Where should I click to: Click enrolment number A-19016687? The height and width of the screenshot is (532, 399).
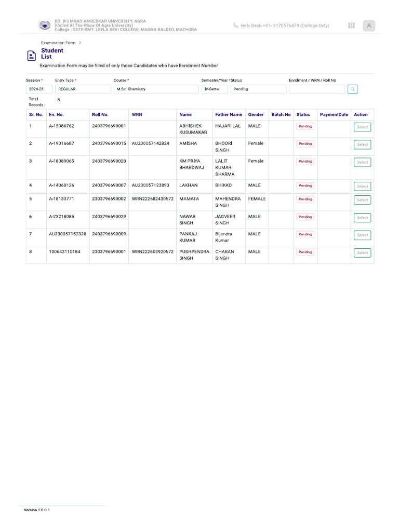[x=61, y=143]
